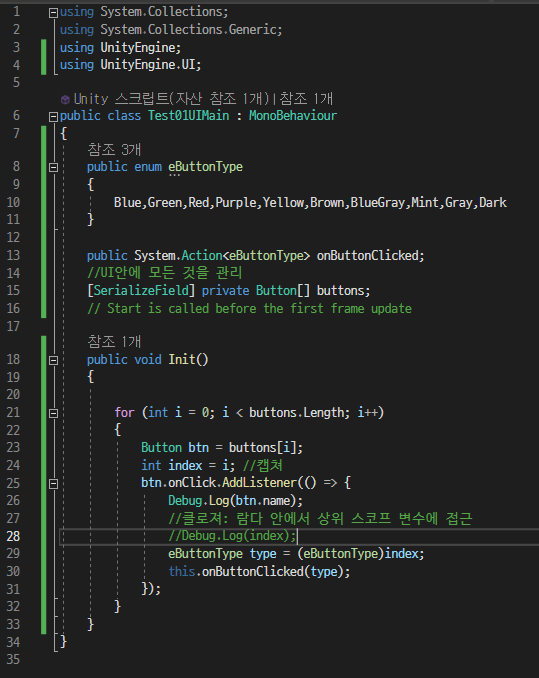The image size is (539, 678).
Task: Click the //클로져 closure comment on line 27
Action: point(320,518)
